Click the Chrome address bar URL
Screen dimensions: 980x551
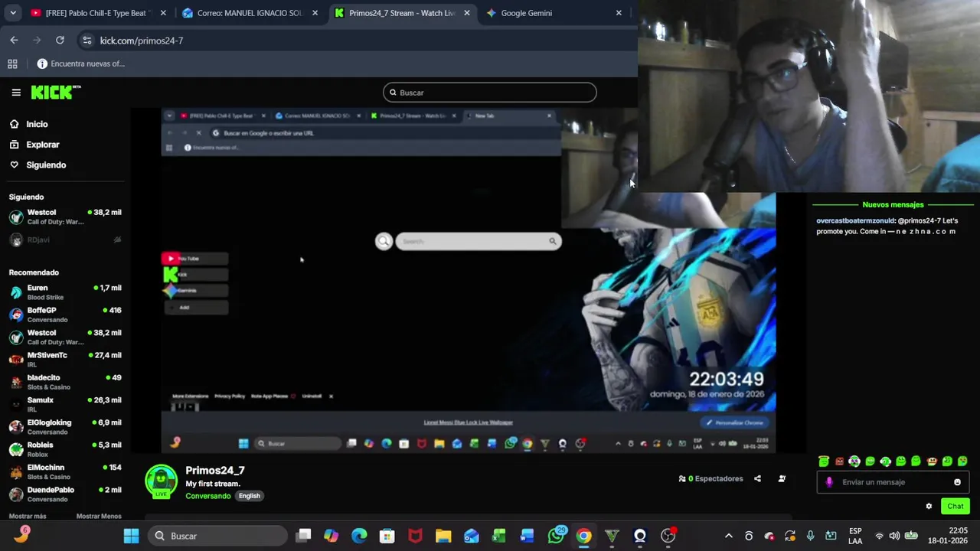tap(142, 40)
